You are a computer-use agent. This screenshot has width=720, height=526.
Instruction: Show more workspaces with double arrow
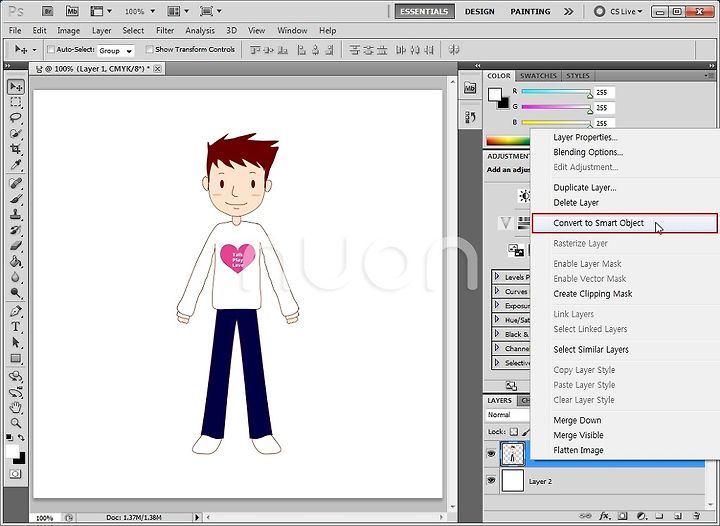click(x=568, y=11)
